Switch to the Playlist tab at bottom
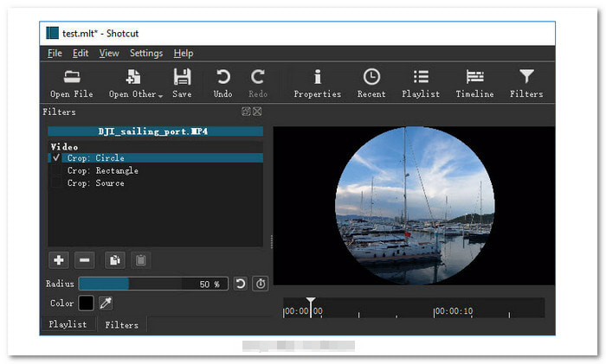Image resolution: width=606 pixels, height=364 pixels. (x=68, y=324)
